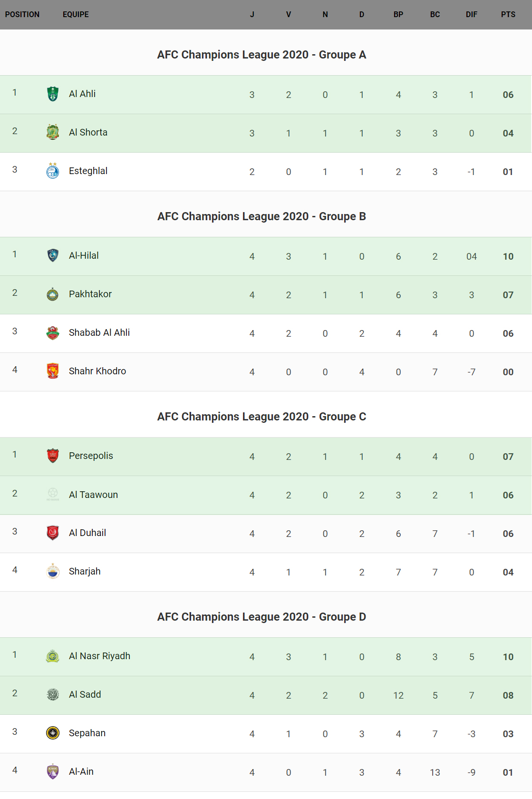The width and height of the screenshot is (532, 799).
Task: Click the Persepolis club logo
Action: pos(53,456)
